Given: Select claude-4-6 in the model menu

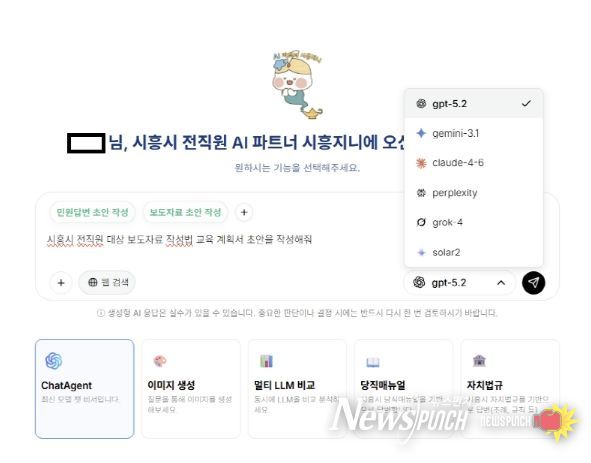Looking at the screenshot, I should [473, 163].
